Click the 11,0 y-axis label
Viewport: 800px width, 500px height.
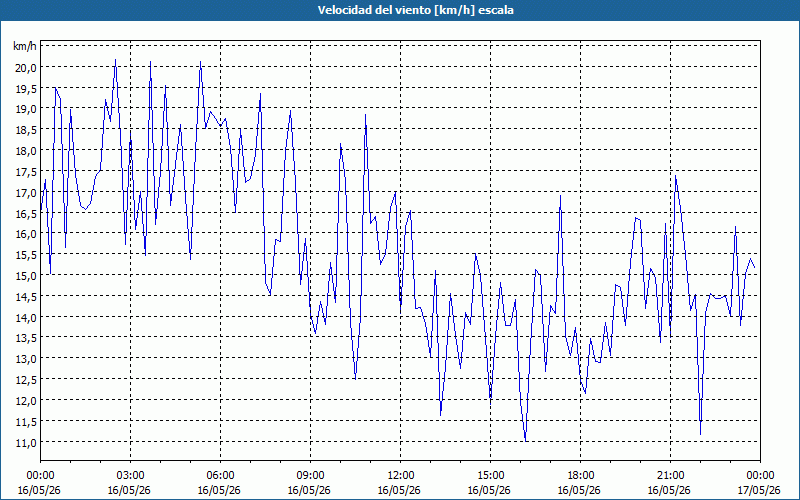coord(26,442)
